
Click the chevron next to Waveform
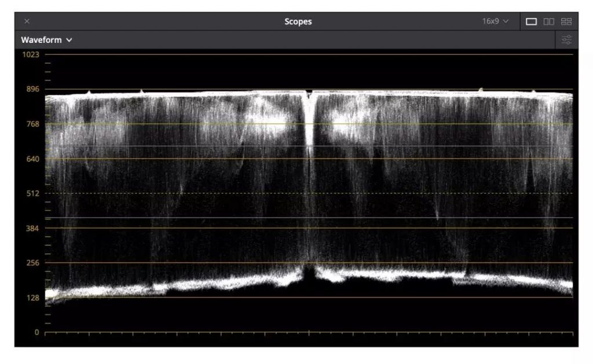[x=69, y=41]
